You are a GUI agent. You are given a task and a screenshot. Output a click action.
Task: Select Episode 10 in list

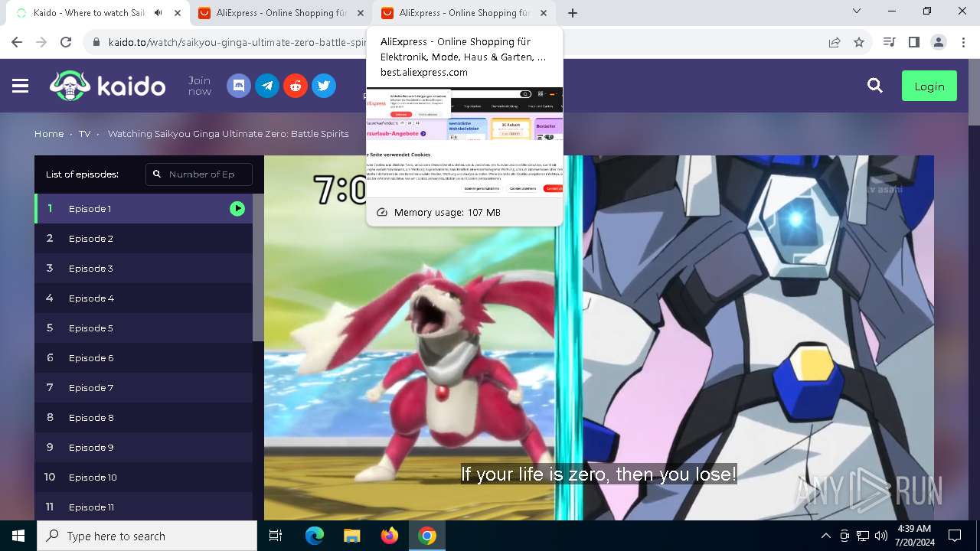point(143,477)
